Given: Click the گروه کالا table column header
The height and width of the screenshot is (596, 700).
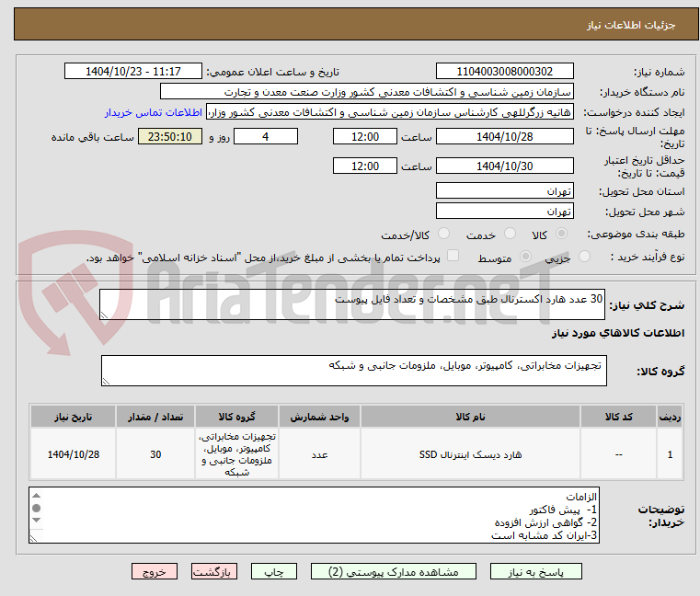Looking at the screenshot, I should (236, 417).
